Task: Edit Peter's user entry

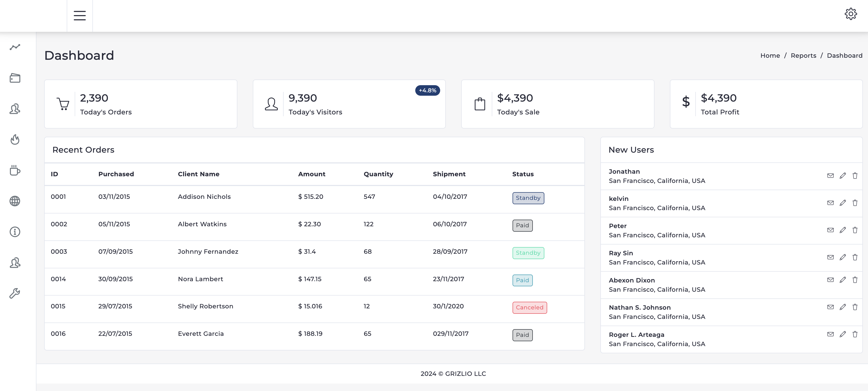Action: click(x=843, y=230)
